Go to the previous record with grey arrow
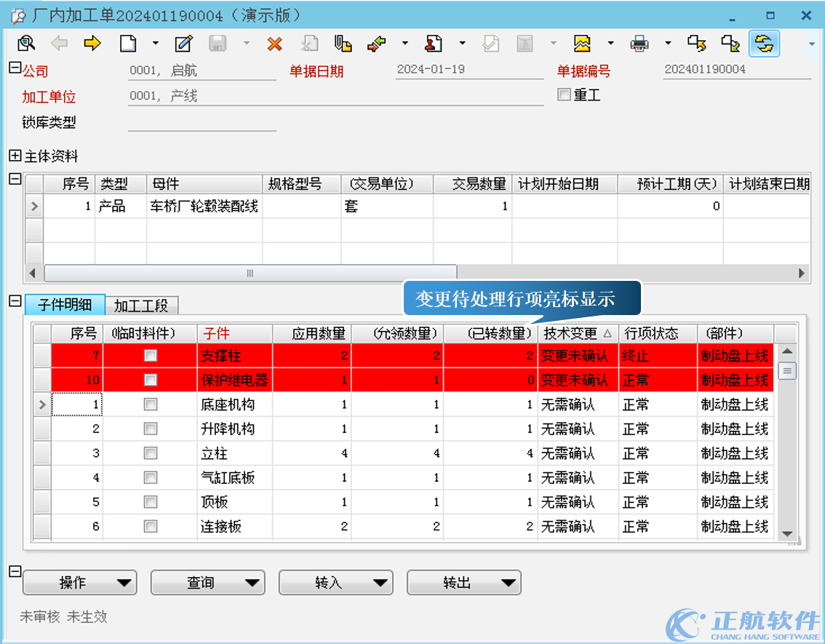825x644 pixels. coord(59,43)
